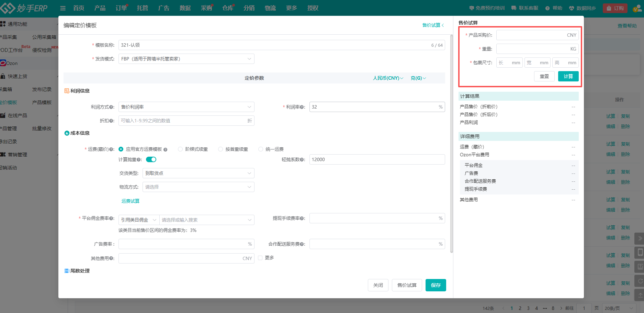The width and height of the screenshot is (644, 313).
Task: Click the 数据同步 icon in top bar
Action: pos(572,8)
